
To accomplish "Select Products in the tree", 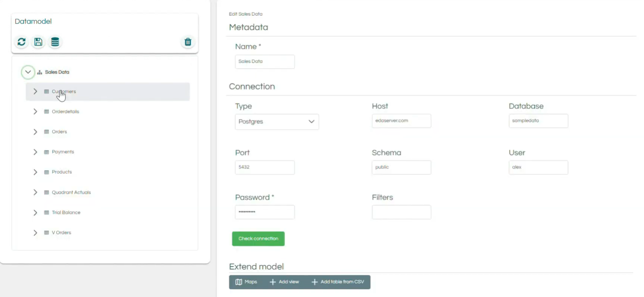I will point(62,172).
